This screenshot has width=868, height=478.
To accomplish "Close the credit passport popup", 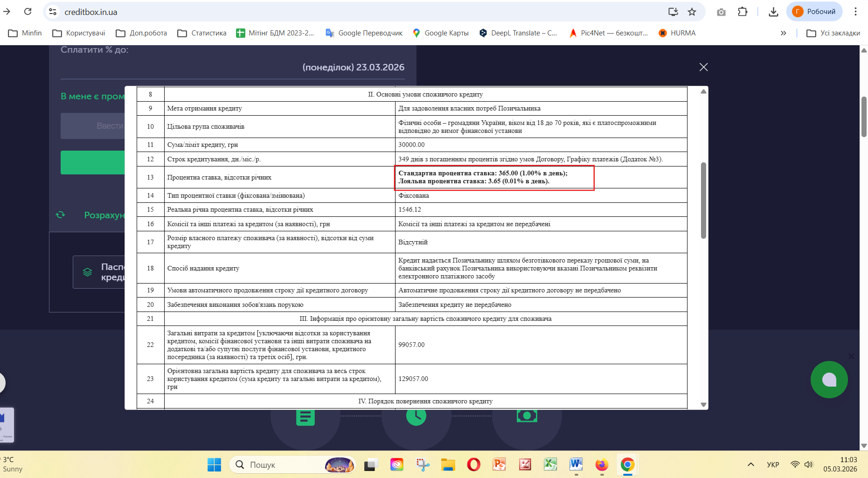I will 703,67.
